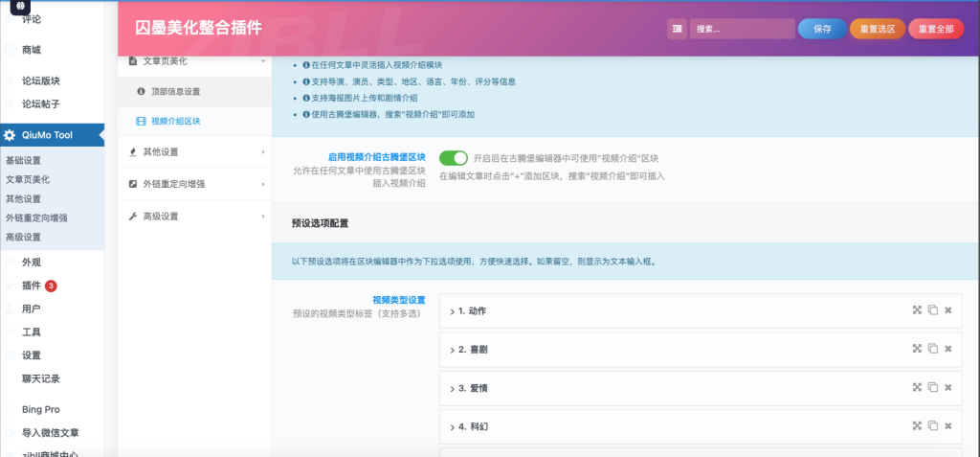Click the 搜索 input field

(x=743, y=29)
